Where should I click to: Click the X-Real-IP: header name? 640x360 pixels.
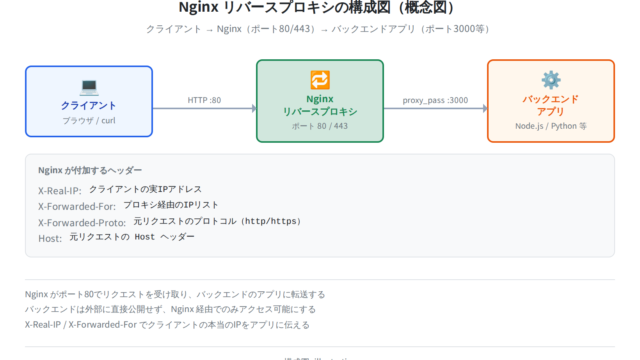(60, 191)
